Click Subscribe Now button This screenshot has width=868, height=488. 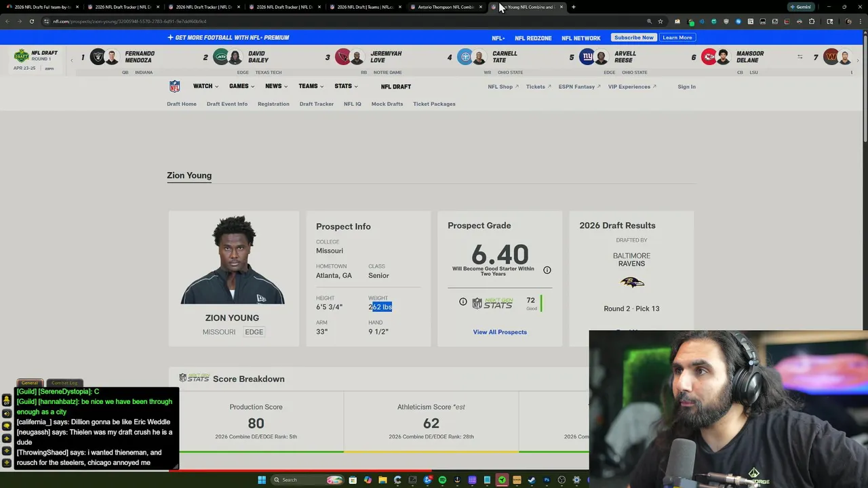point(634,37)
